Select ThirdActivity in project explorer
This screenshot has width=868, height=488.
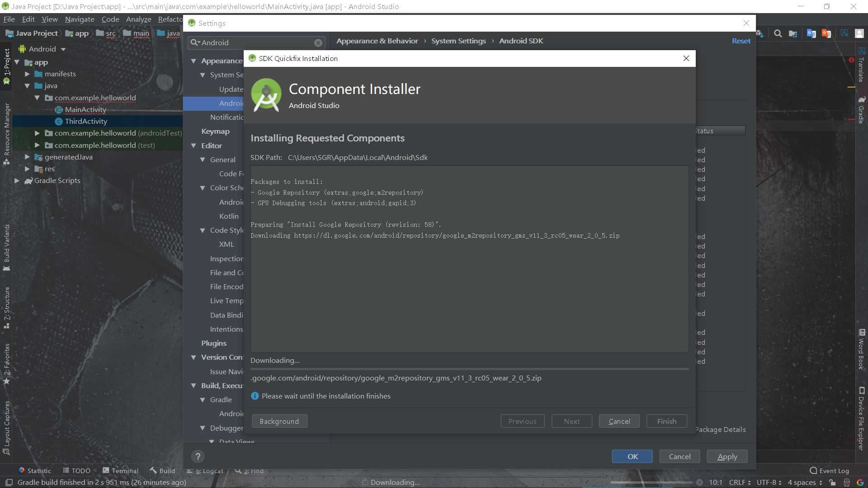(86, 121)
